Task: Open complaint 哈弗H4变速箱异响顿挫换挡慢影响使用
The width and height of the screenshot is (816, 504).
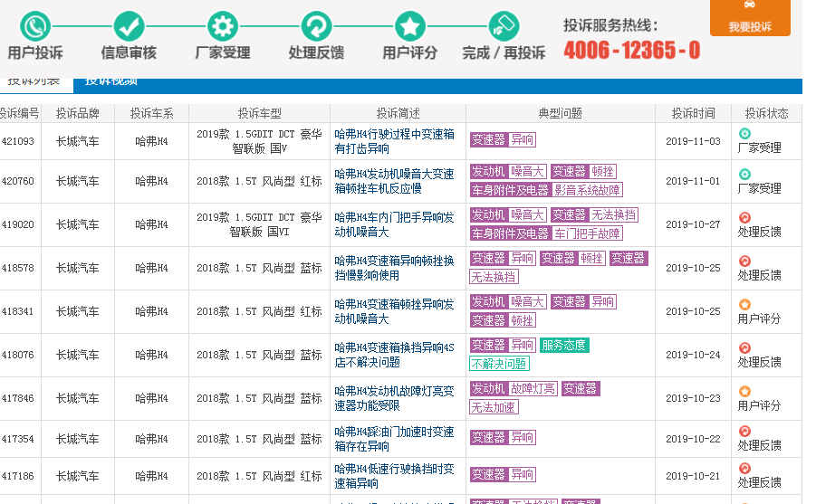Action: (x=394, y=268)
